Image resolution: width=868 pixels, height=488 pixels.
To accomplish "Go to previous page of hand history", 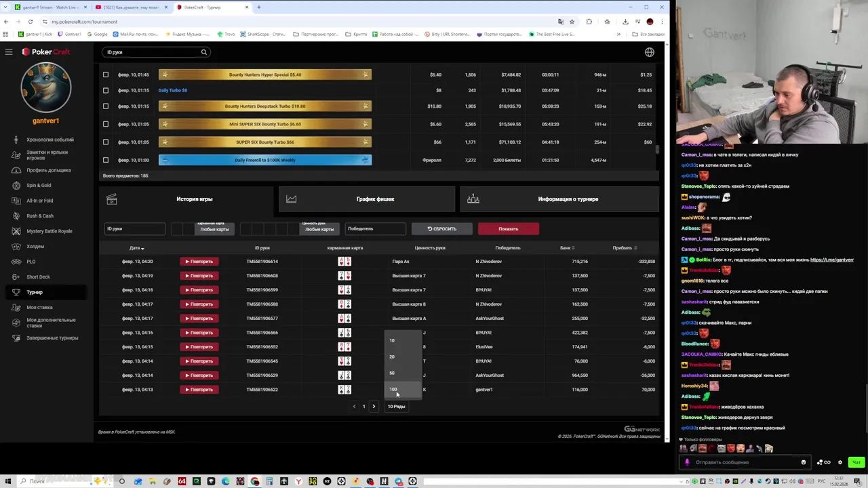I will (354, 407).
